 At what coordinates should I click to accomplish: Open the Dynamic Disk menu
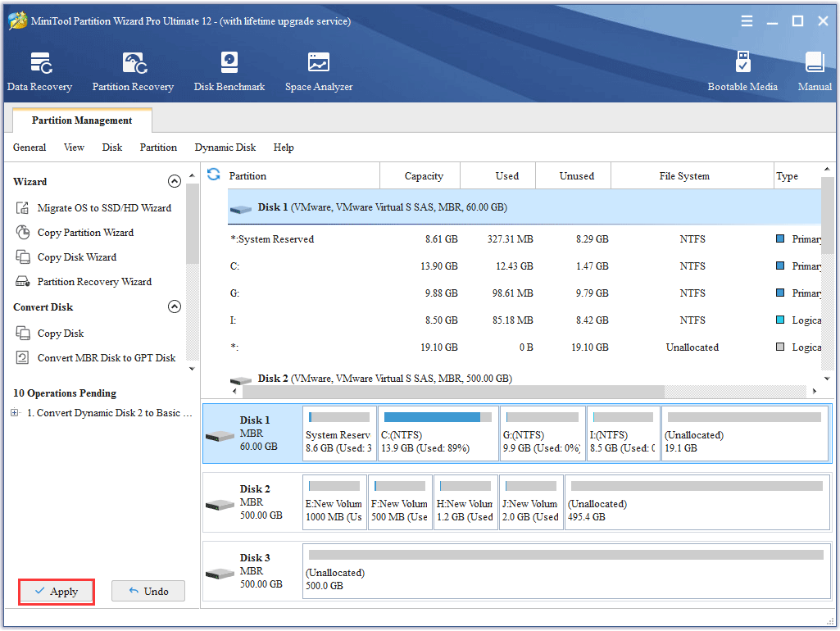point(225,148)
